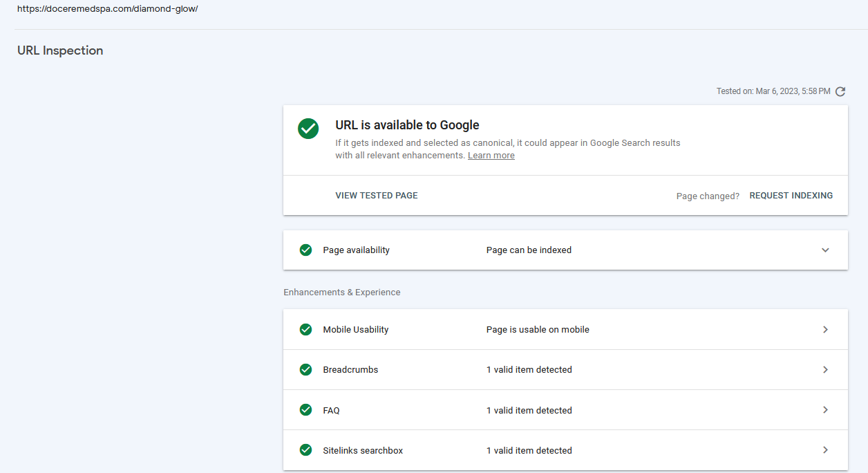868x473 pixels.
Task: Click the large green URL available checkmark
Action: (308, 129)
